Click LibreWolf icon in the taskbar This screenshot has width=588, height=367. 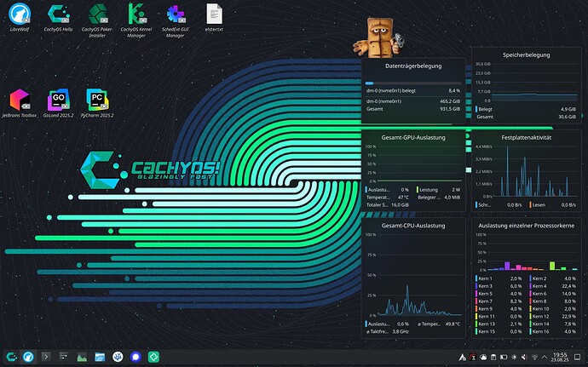[x=28, y=357]
